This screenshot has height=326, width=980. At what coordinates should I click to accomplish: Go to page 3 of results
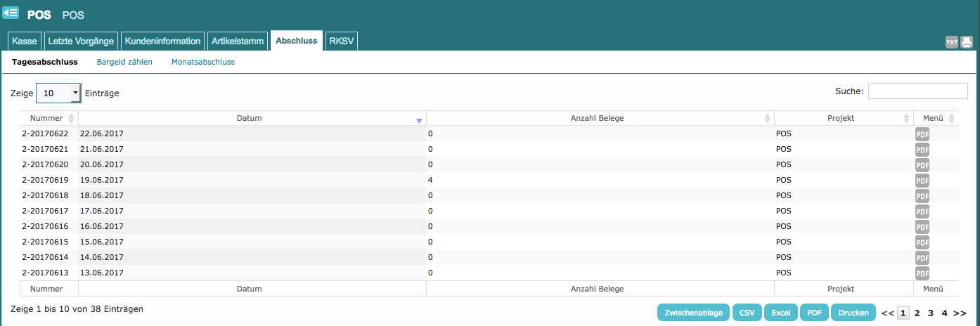pos(930,313)
